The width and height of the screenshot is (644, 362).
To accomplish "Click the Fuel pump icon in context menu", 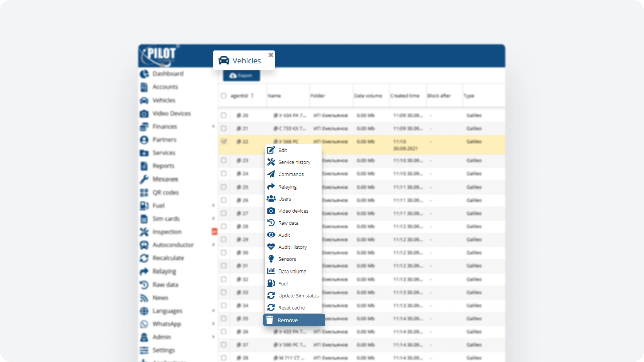I will click(271, 283).
